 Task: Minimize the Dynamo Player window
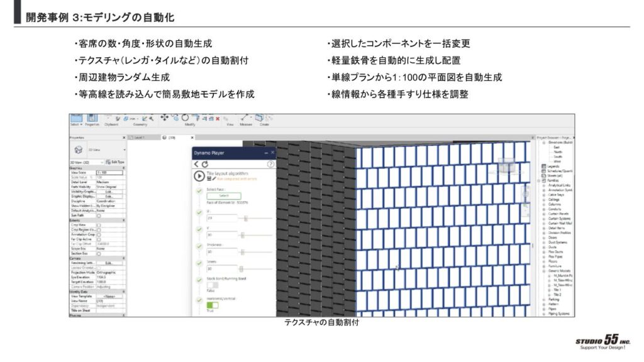266,153
